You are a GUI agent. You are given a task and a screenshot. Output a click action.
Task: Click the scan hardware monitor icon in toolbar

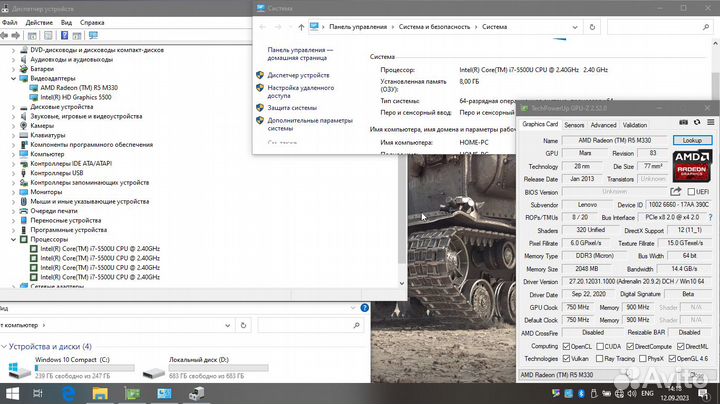(x=93, y=35)
